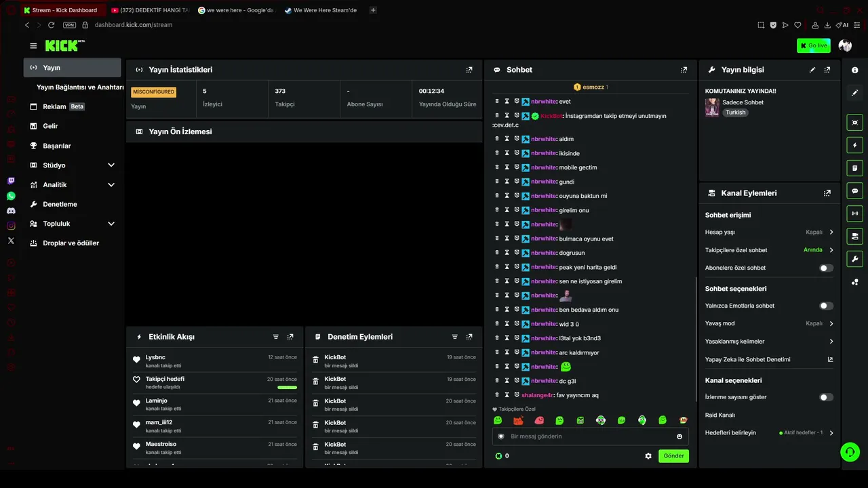Open Takipçilere özel sohbet setting chevron
Image resolution: width=868 pixels, height=488 pixels.
click(831, 250)
